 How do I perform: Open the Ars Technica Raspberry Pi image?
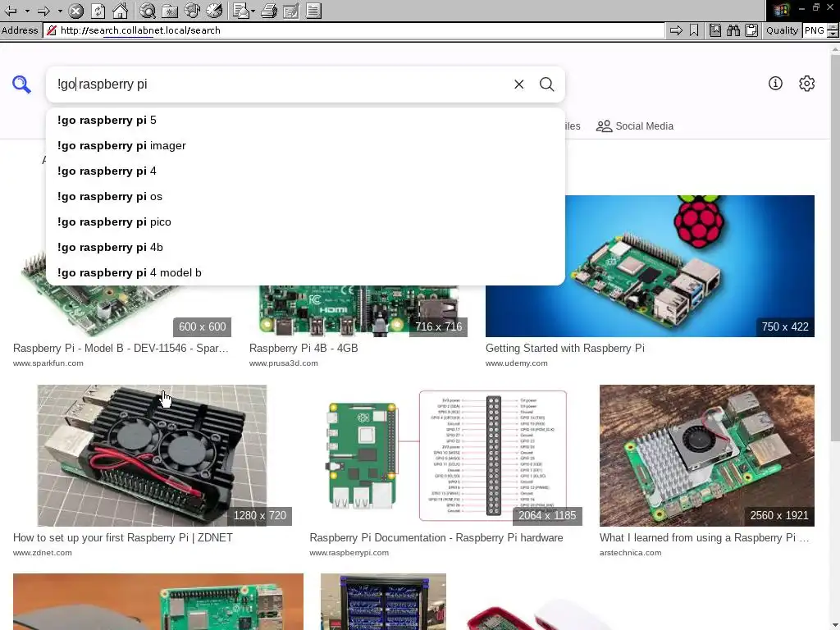[x=707, y=455]
